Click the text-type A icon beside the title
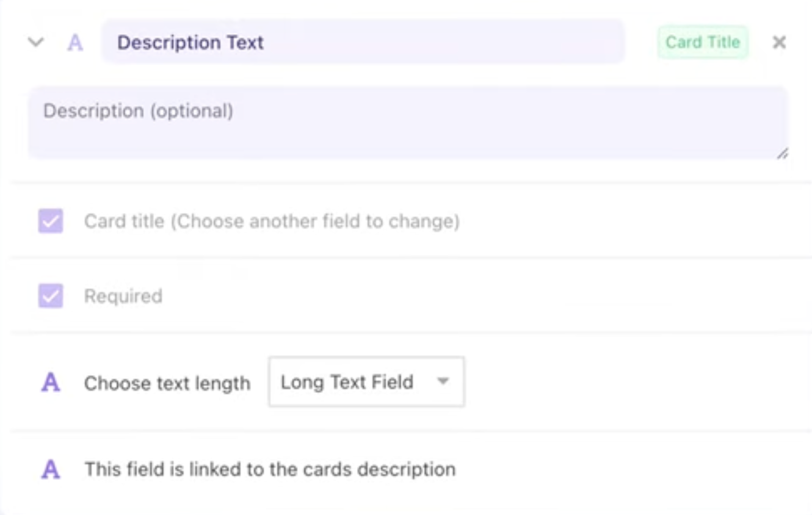Screen dimensions: 812x515 tap(74, 43)
